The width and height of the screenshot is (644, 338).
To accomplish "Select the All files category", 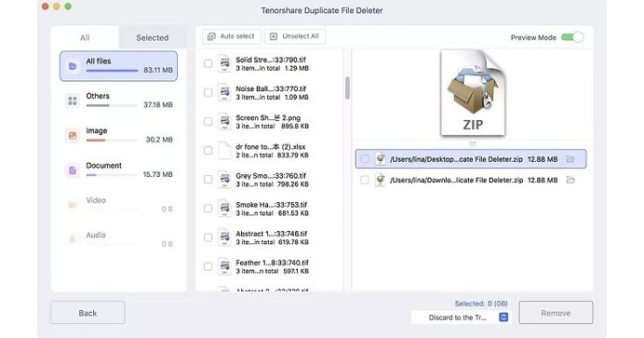I will tap(119, 66).
